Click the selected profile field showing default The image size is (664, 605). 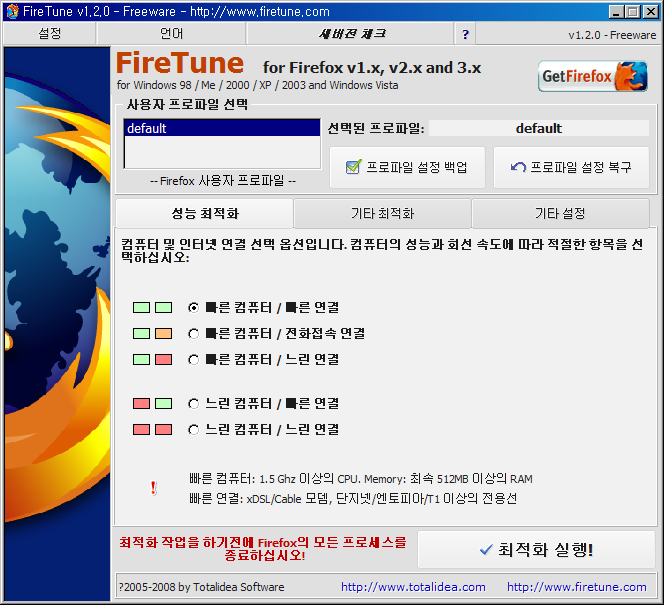pyautogui.click(x=539, y=128)
